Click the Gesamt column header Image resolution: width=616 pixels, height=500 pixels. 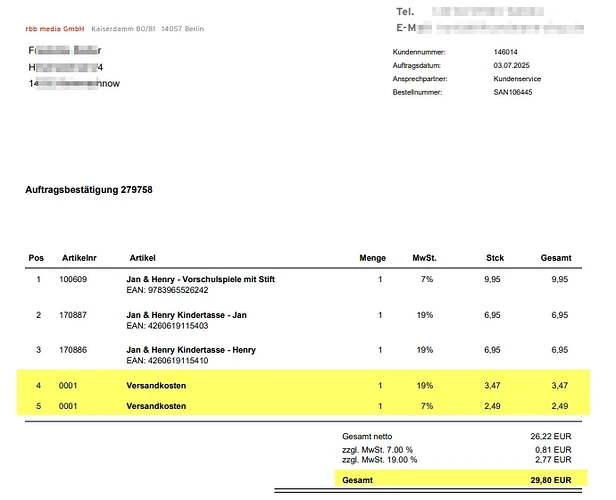(x=556, y=258)
